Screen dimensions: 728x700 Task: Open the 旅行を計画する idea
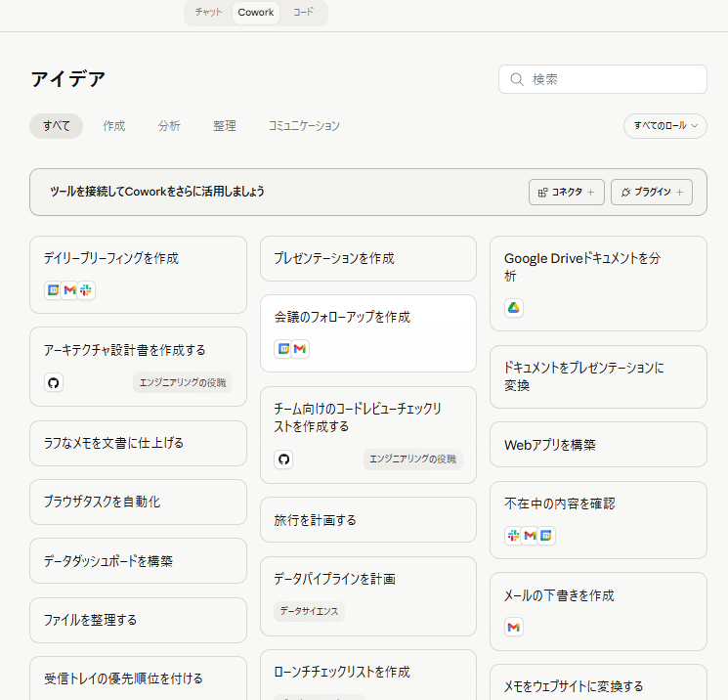click(367, 520)
